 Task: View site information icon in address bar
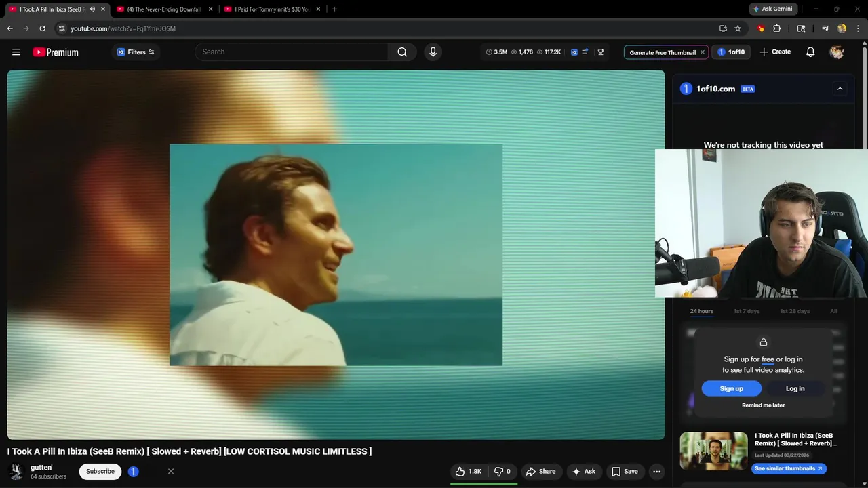(x=62, y=28)
